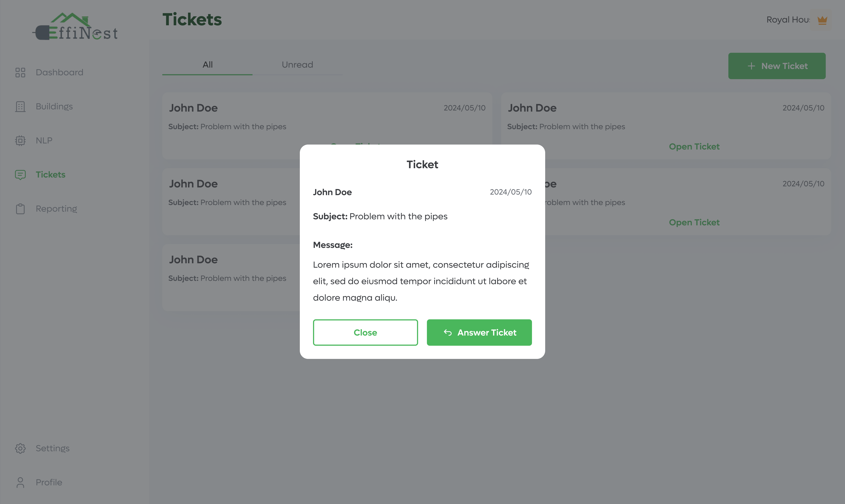Click the NLP chip icon

click(20, 141)
